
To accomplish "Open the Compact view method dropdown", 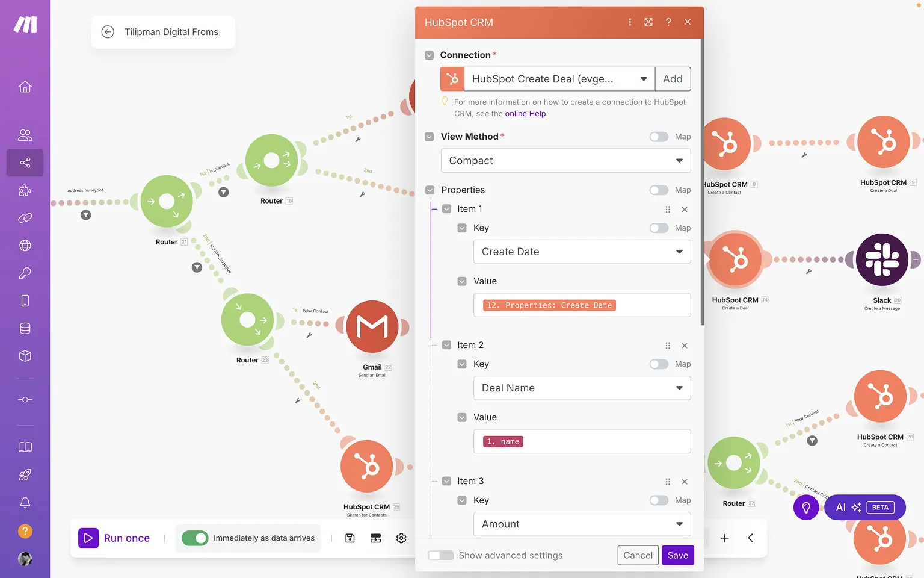I will tap(565, 161).
